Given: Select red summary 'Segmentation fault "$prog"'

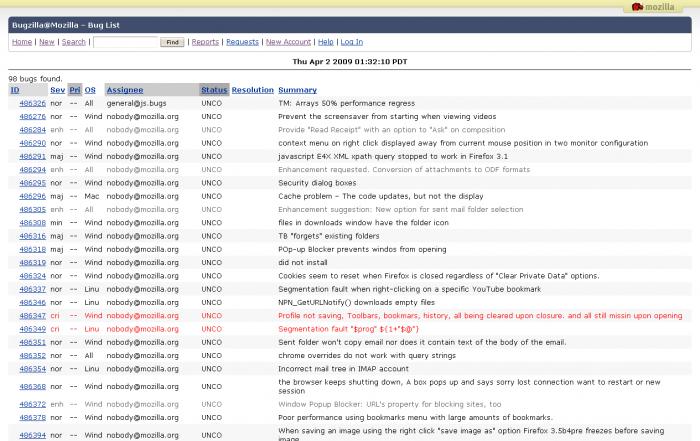Looking at the screenshot, I should pyautogui.click(x=348, y=329).
